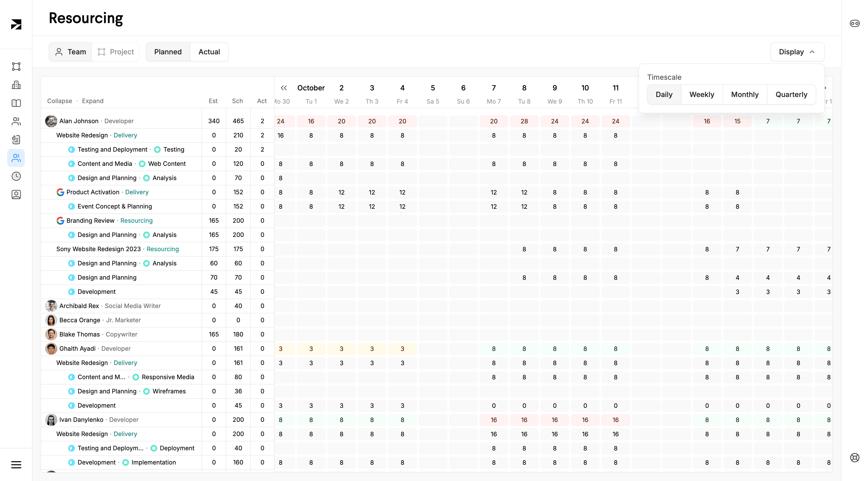Click Alan Johnson's avatar

51,121
